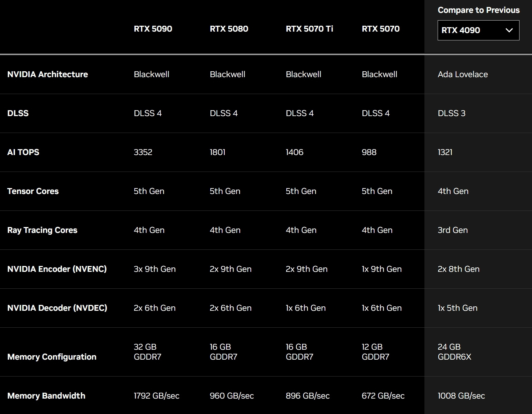Click the Tensor Cores row label
This screenshot has width=532, height=414.
(x=33, y=191)
